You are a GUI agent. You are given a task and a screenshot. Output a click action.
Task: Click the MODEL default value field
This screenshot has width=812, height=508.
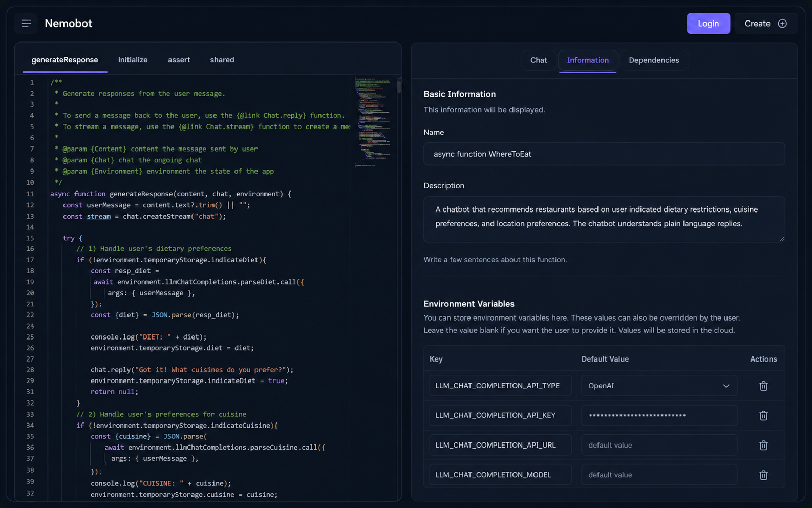[x=659, y=475]
